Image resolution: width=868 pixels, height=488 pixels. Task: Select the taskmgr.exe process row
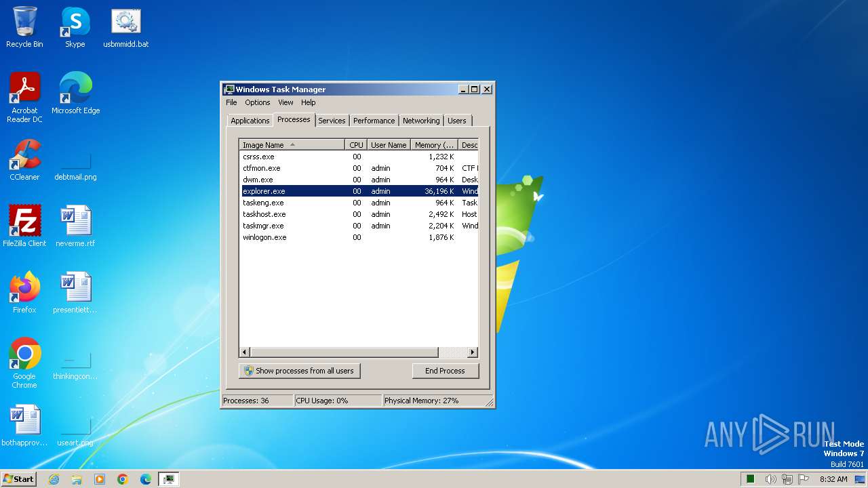point(359,226)
